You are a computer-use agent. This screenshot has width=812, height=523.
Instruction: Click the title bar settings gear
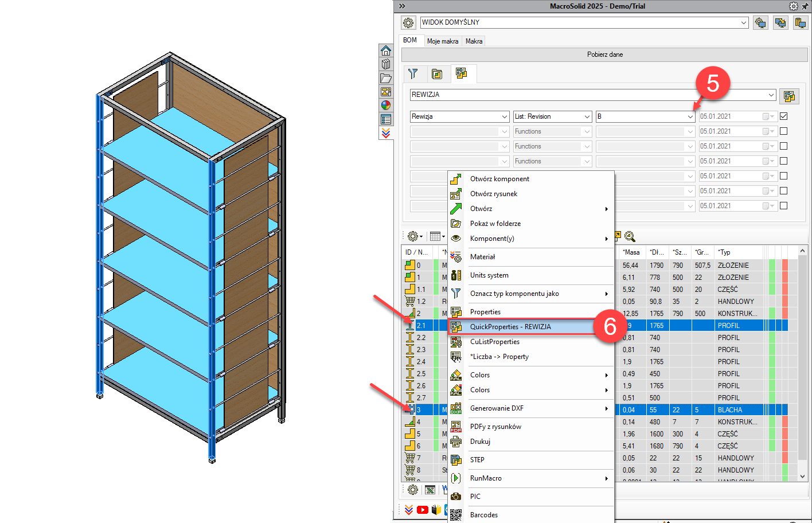coord(793,6)
